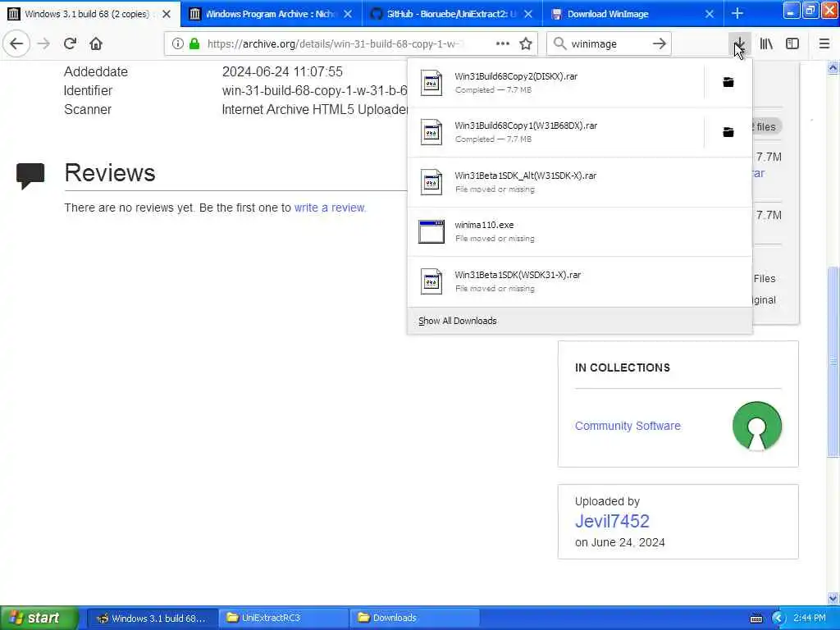Click the Reviews speech bubble icon
Screen dimensions: 840x630
tap(30, 176)
